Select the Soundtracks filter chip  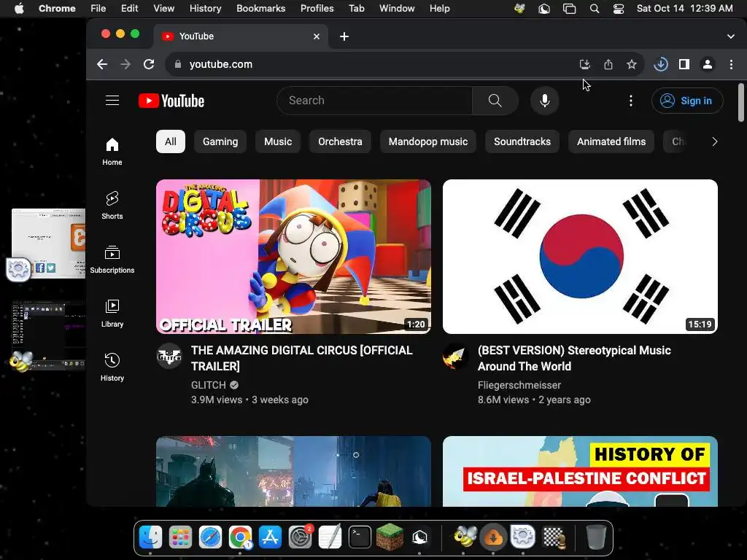pos(522,141)
